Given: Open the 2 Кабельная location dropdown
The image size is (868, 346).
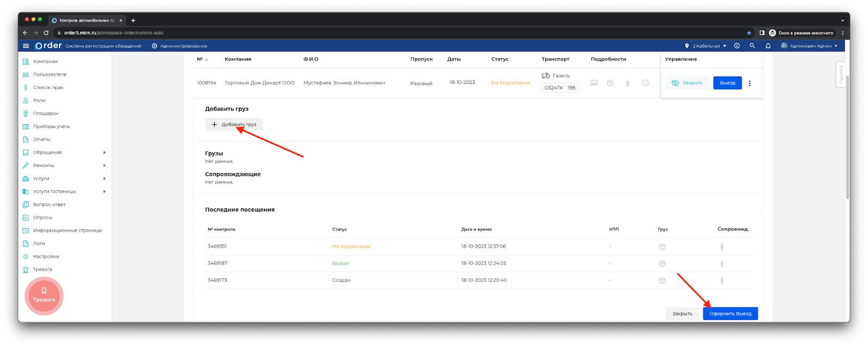Looking at the screenshot, I should [x=705, y=46].
